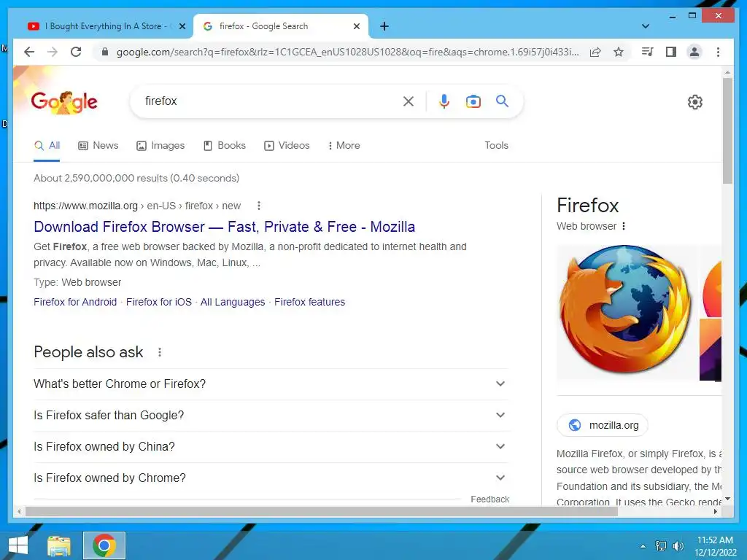Click the Feedback link
Screen dimensions: 747x560
(x=489, y=499)
